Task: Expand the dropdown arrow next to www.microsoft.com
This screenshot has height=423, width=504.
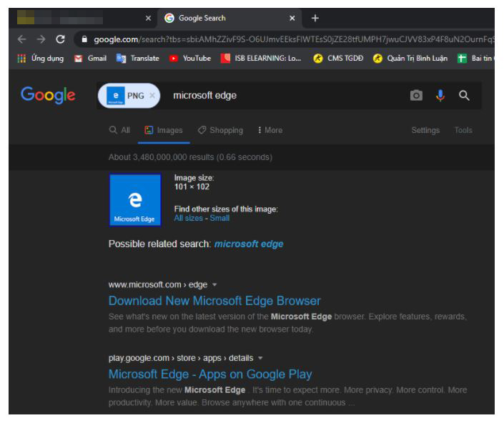Action: pos(214,285)
